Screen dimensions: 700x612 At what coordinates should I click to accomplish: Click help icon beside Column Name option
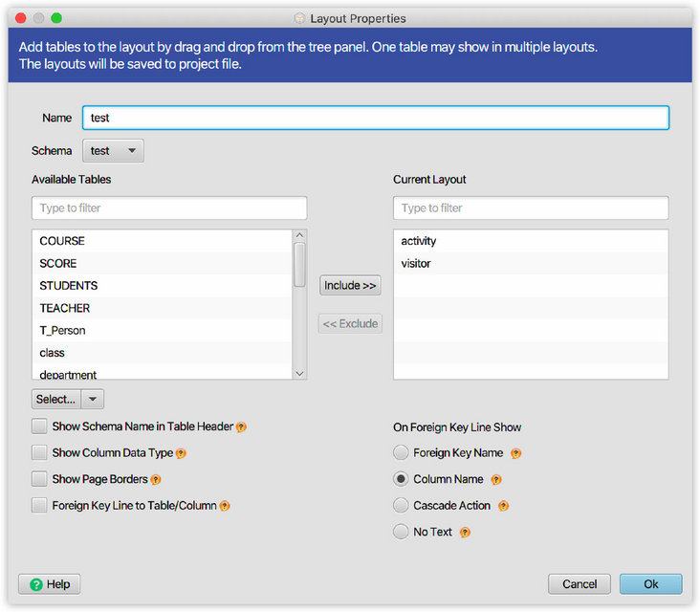click(496, 479)
